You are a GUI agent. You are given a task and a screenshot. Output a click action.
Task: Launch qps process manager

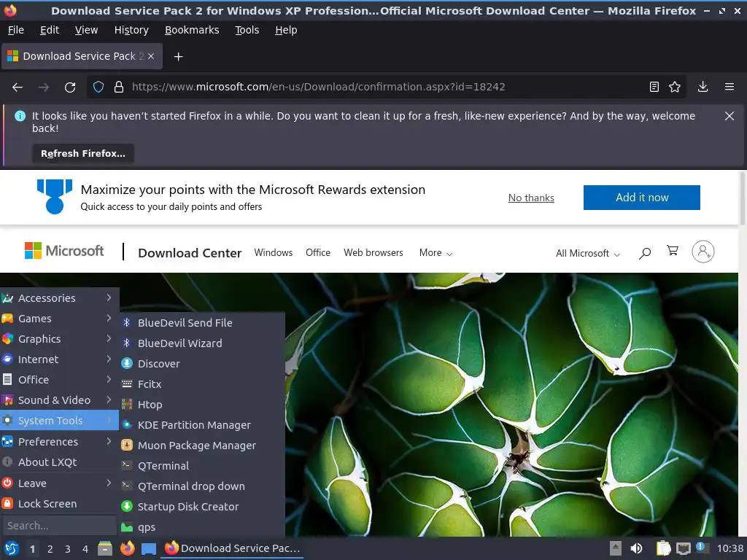click(x=202, y=527)
